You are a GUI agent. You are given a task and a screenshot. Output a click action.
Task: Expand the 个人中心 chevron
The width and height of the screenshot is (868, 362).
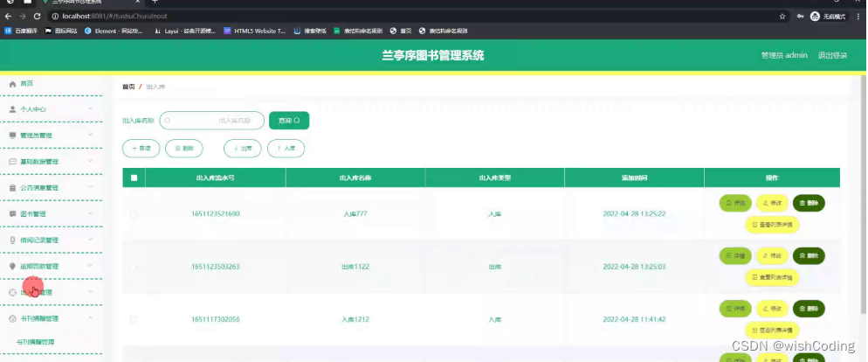click(x=91, y=109)
